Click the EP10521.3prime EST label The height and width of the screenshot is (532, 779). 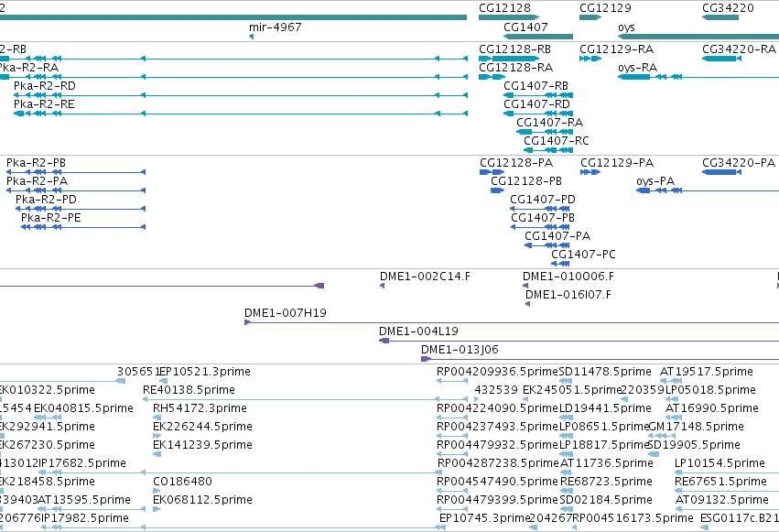coord(205,372)
